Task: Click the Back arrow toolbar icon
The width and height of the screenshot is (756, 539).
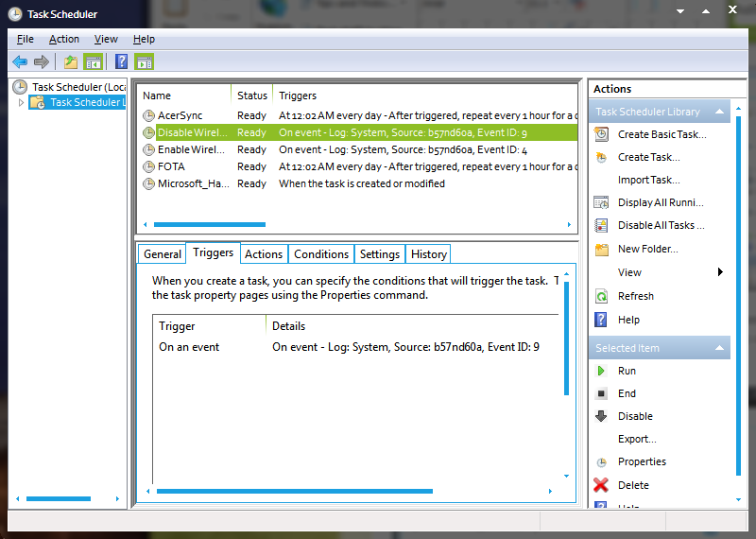Action: click(20, 62)
